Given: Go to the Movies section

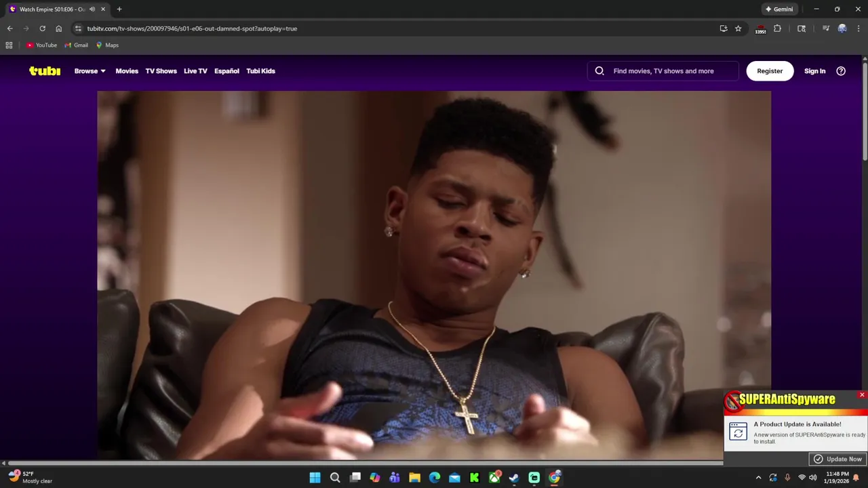Looking at the screenshot, I should pos(127,70).
